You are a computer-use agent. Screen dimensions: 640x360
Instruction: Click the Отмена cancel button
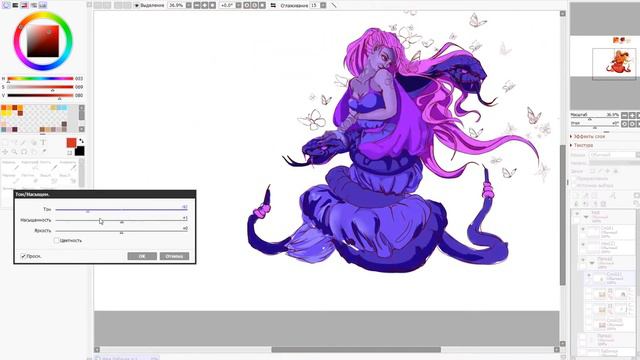(174, 256)
